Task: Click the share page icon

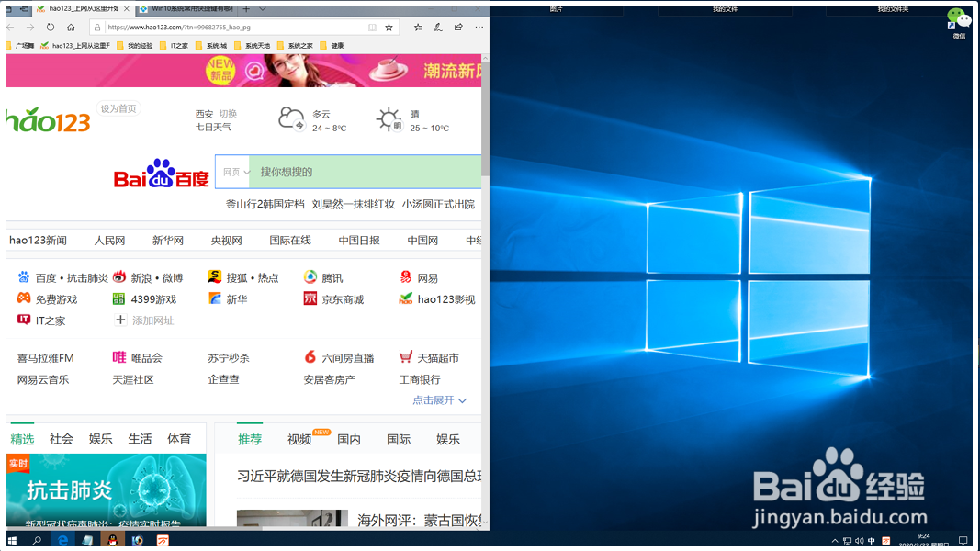Action: point(458,28)
